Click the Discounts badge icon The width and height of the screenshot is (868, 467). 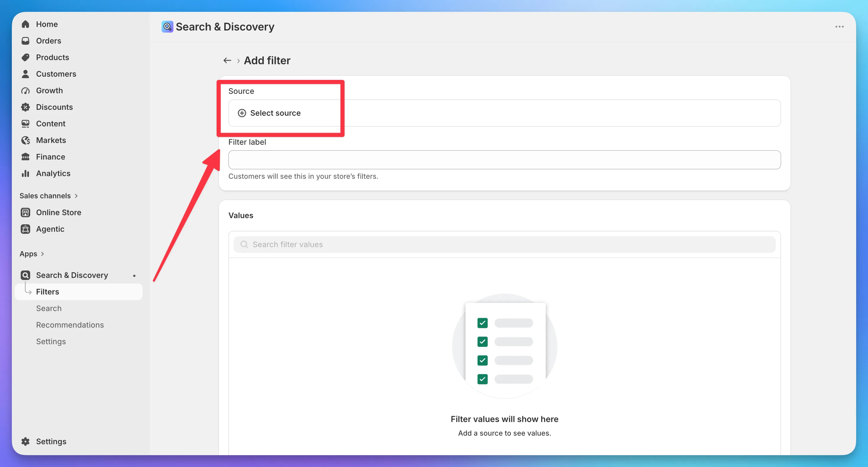click(x=25, y=107)
